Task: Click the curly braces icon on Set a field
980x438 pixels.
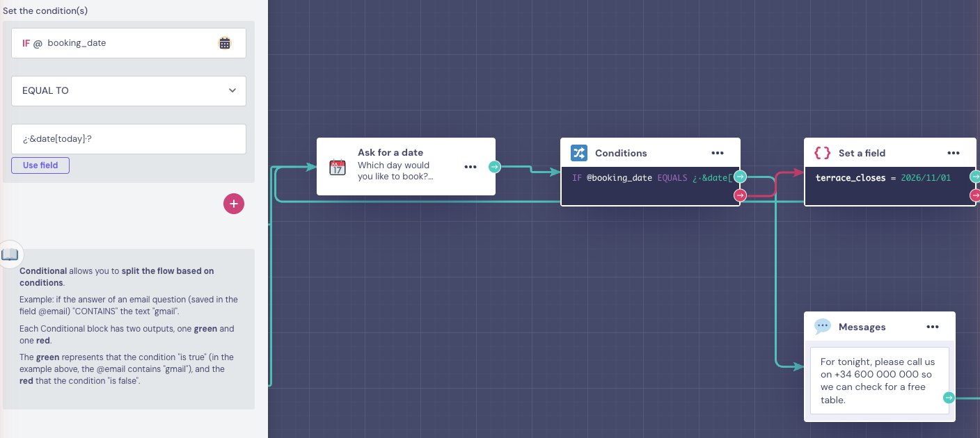Action: pos(822,153)
